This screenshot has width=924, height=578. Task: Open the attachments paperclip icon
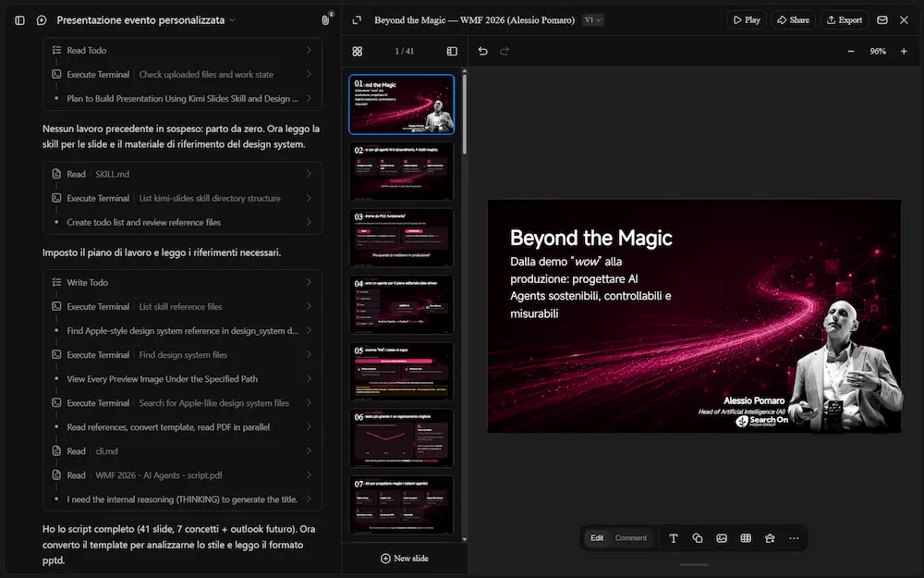[x=325, y=20]
